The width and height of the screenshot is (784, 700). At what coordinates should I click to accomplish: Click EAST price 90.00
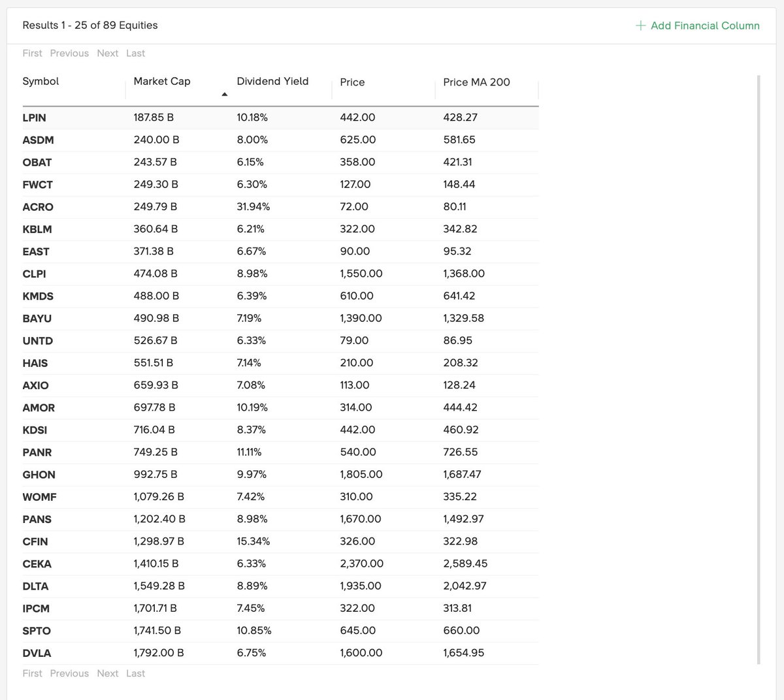[x=355, y=251]
